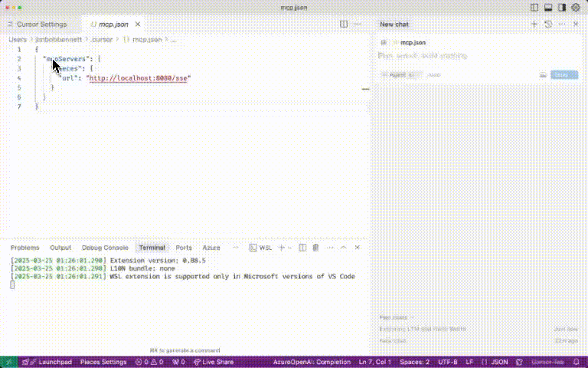This screenshot has width=588, height=368.
Task: Open remote window indicator in status bar
Action: [x=8, y=362]
